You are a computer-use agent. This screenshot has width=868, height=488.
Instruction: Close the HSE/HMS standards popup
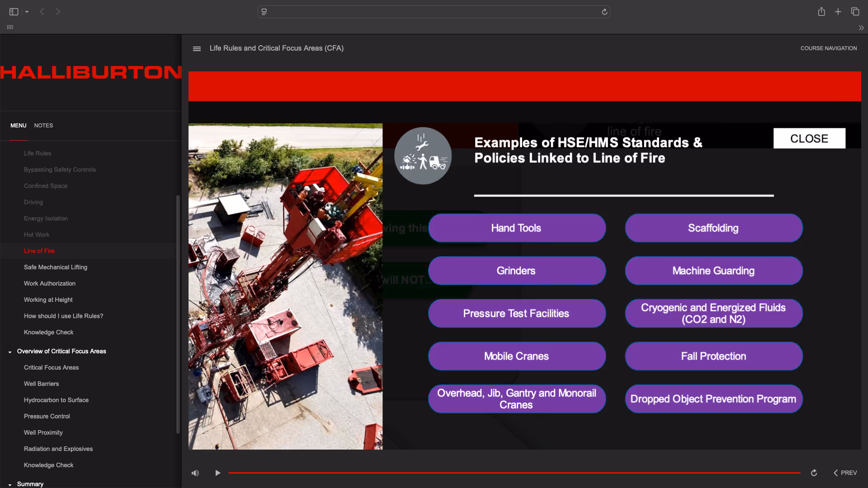[x=809, y=138]
